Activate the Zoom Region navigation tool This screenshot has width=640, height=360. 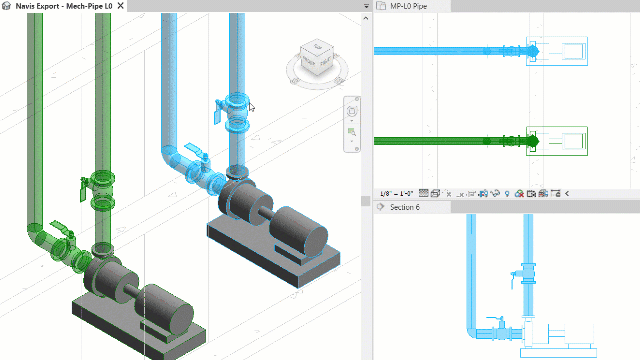(352, 132)
